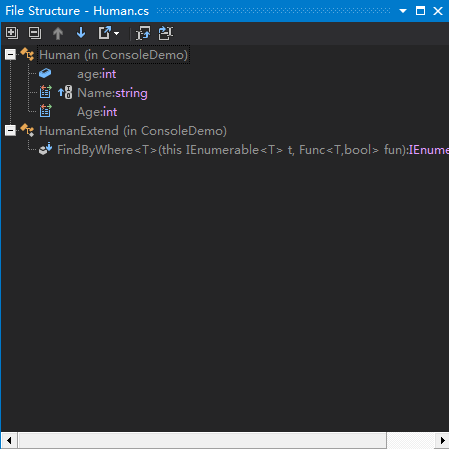449x449 pixels.
Task: Toggle track caret in editor icon
Action: (x=143, y=33)
